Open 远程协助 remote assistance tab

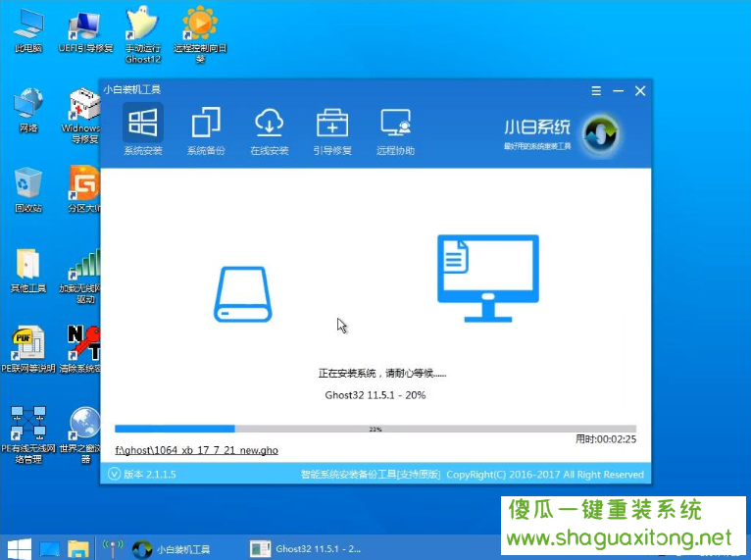tap(395, 130)
